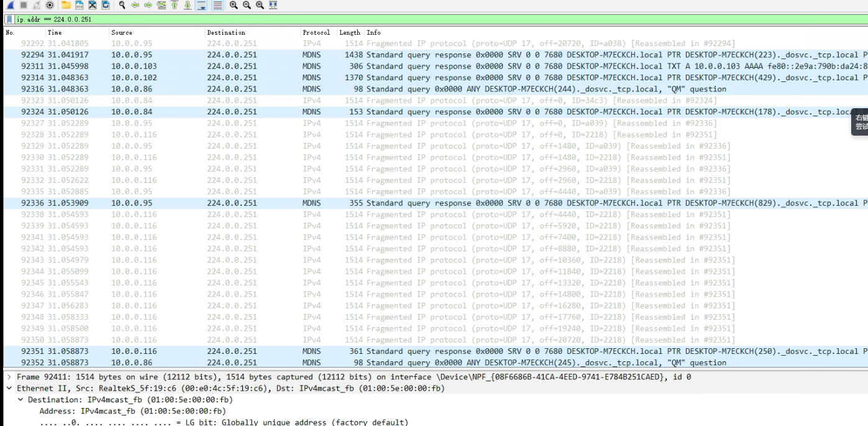Screen dimensions: 868x426
Task: Stop the running packet capture
Action: pos(24,5)
